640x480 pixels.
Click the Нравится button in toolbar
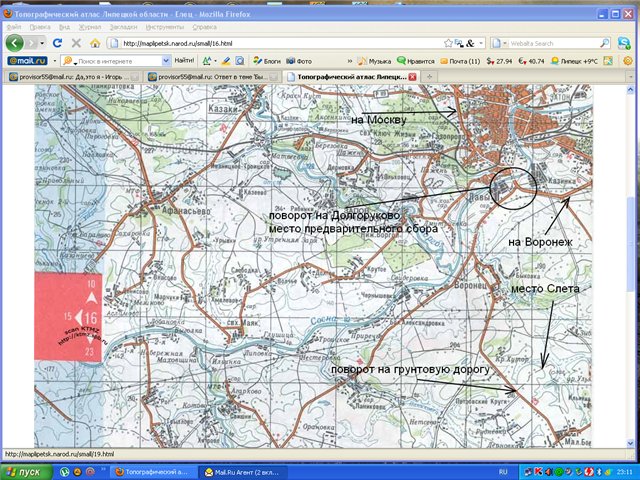[x=418, y=61]
